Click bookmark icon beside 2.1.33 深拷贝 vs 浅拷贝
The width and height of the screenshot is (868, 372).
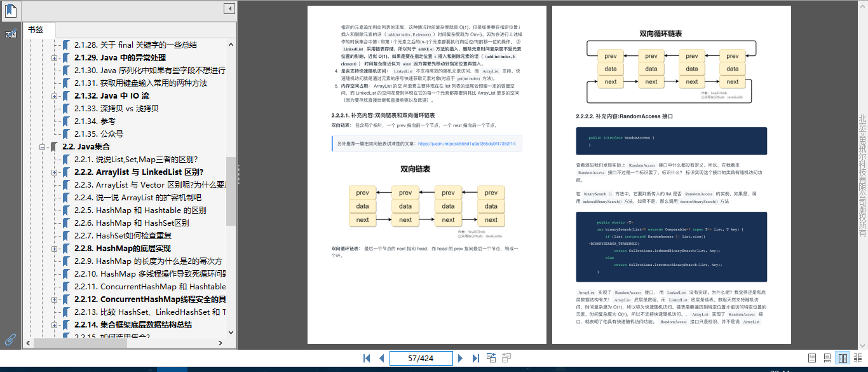[67, 109]
